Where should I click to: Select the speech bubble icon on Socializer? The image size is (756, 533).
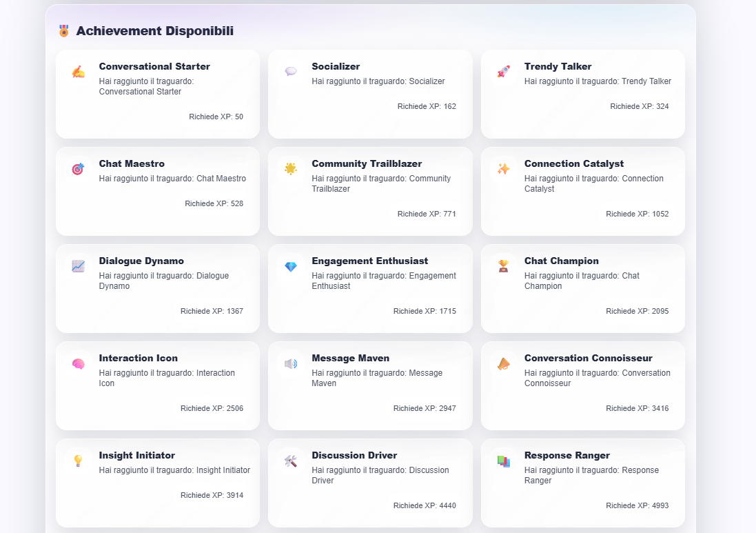[x=290, y=71]
